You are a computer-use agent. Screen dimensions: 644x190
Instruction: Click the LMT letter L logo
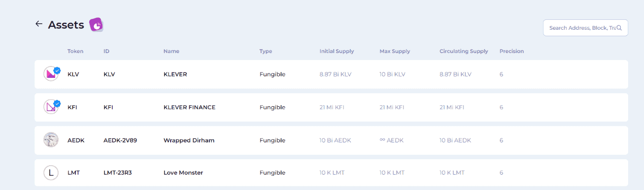(51, 173)
